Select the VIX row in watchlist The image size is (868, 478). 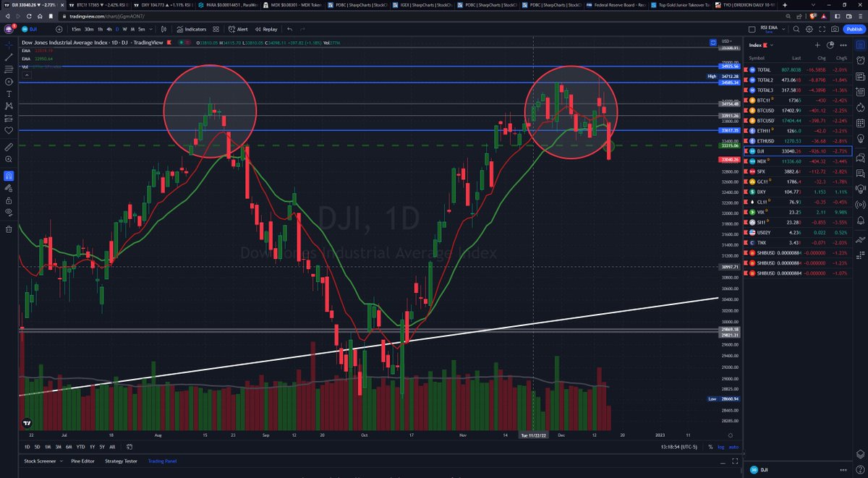[x=799, y=212]
